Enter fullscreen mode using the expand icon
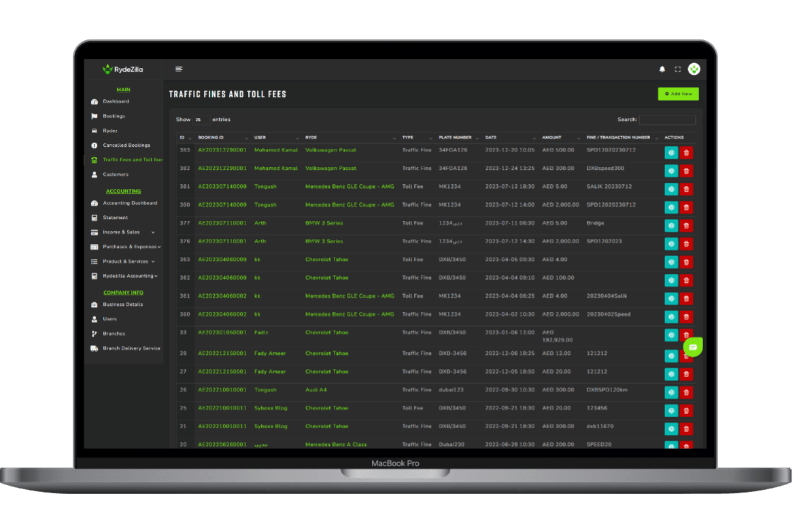The width and height of the screenshot is (799, 532). point(677,69)
